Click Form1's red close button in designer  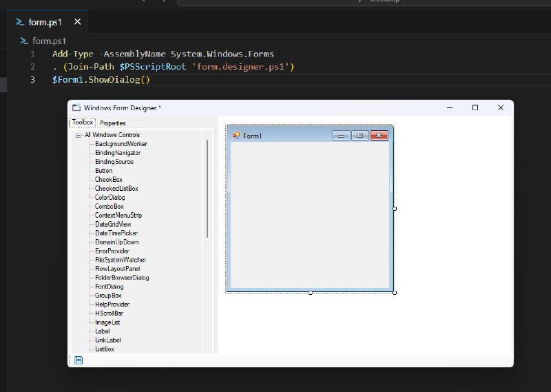[x=380, y=136]
